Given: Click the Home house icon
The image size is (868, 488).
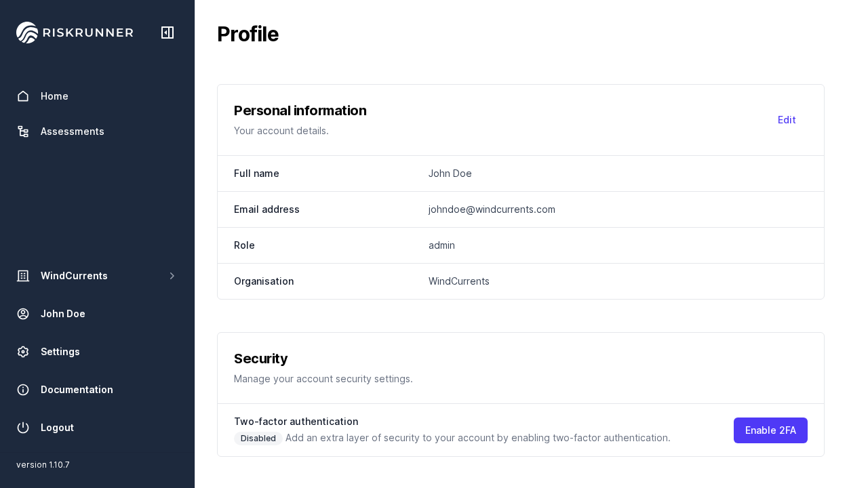Looking at the screenshot, I should coord(23,96).
